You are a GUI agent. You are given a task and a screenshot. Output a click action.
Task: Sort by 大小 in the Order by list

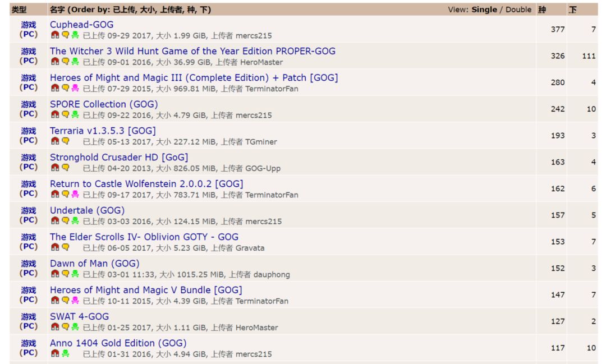[148, 10]
